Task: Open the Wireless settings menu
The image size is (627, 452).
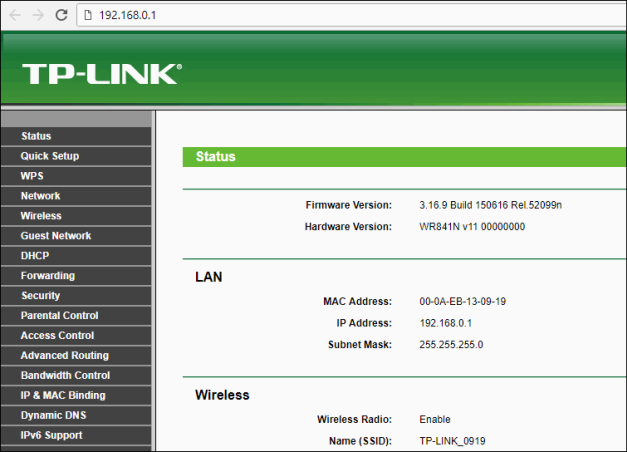Action: (x=76, y=216)
